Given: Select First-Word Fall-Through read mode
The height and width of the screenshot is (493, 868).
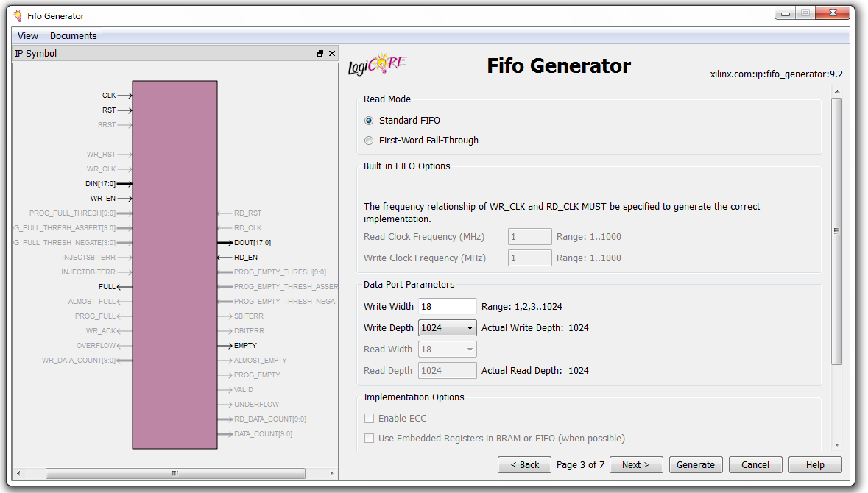Looking at the screenshot, I should (369, 141).
